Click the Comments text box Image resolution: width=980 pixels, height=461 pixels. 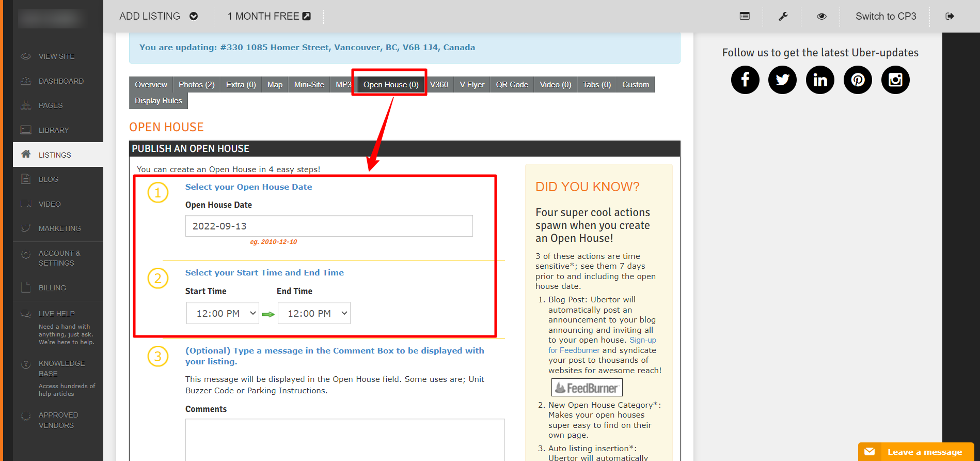(x=345, y=439)
